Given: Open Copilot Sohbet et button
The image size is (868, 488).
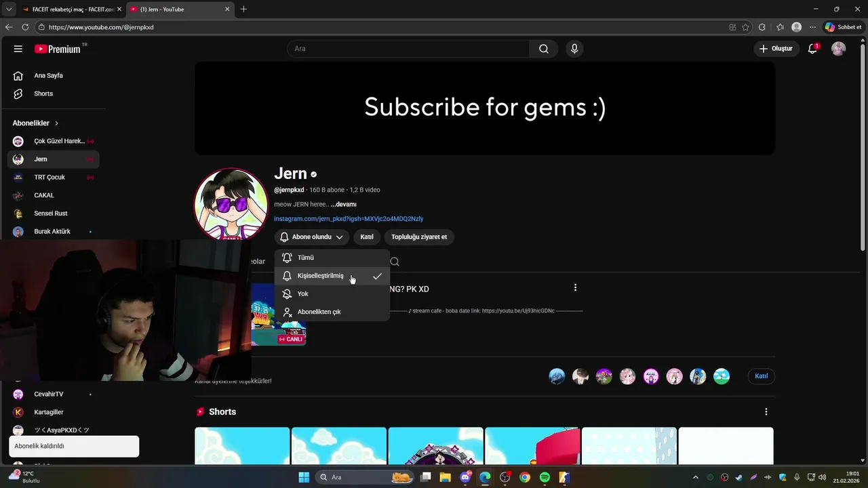Looking at the screenshot, I should (843, 27).
